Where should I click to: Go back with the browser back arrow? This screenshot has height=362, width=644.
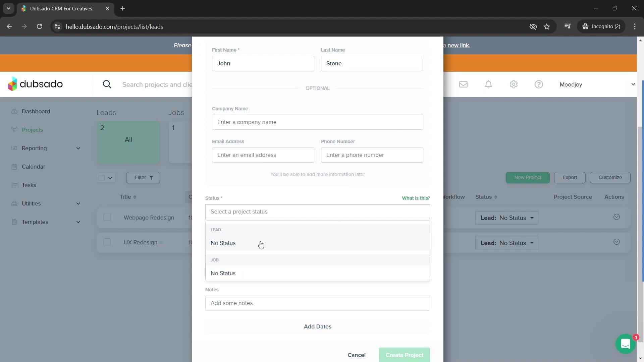coord(9,26)
